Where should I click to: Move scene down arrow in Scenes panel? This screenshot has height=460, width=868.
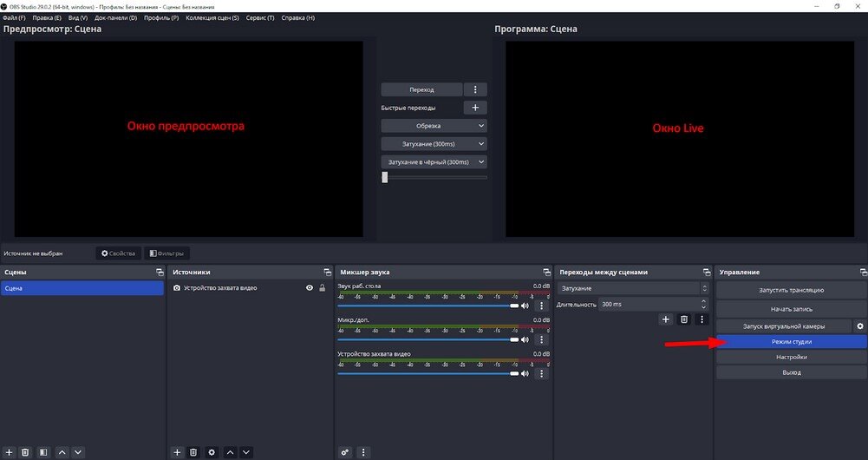[78, 452]
